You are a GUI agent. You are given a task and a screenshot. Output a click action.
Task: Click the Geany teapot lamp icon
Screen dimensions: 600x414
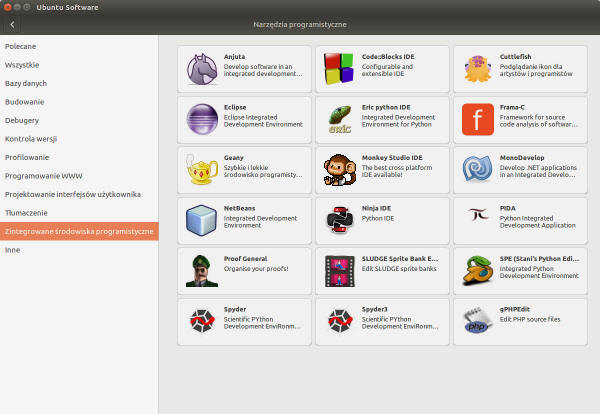click(203, 170)
